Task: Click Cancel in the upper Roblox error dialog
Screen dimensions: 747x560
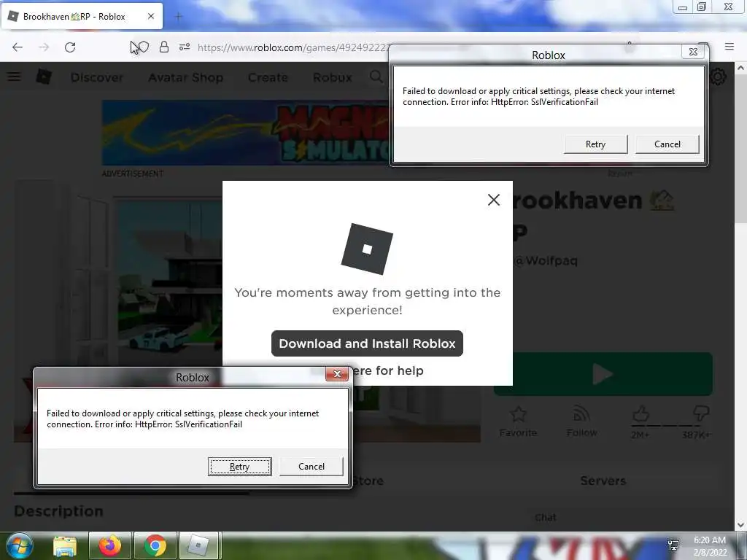Action: click(x=667, y=144)
